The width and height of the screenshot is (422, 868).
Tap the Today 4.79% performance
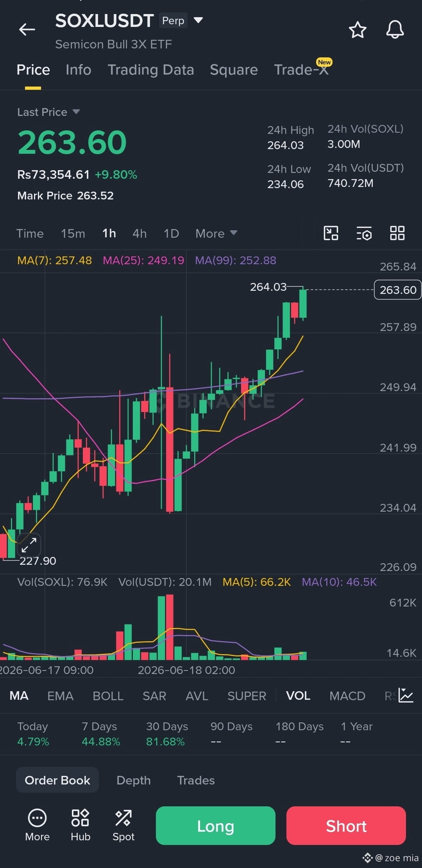point(33,734)
